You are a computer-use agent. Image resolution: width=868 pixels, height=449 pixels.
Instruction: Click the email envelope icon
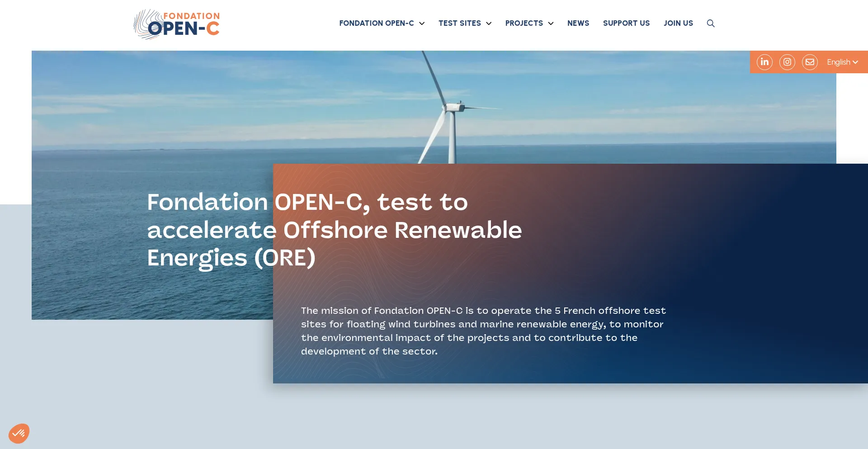point(810,62)
